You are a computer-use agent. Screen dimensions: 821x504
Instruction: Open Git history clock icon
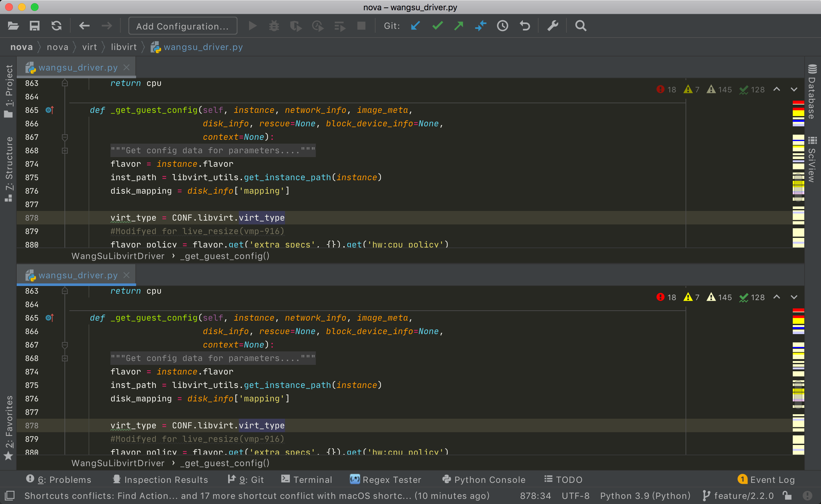pos(502,26)
